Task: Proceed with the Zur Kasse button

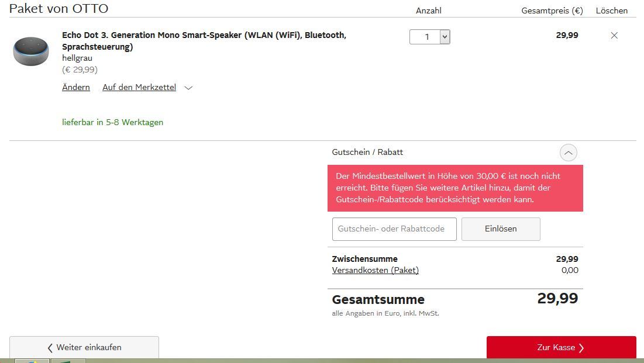Action: pyautogui.click(x=561, y=347)
